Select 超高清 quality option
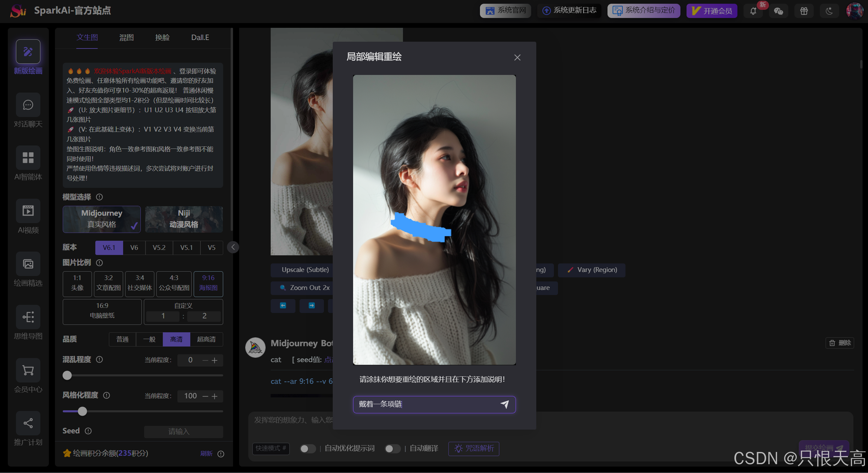This screenshot has height=473, width=868. [206, 339]
